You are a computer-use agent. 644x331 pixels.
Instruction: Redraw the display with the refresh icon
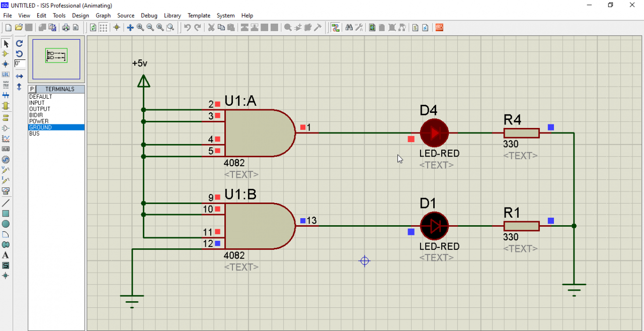pyautogui.click(x=93, y=27)
